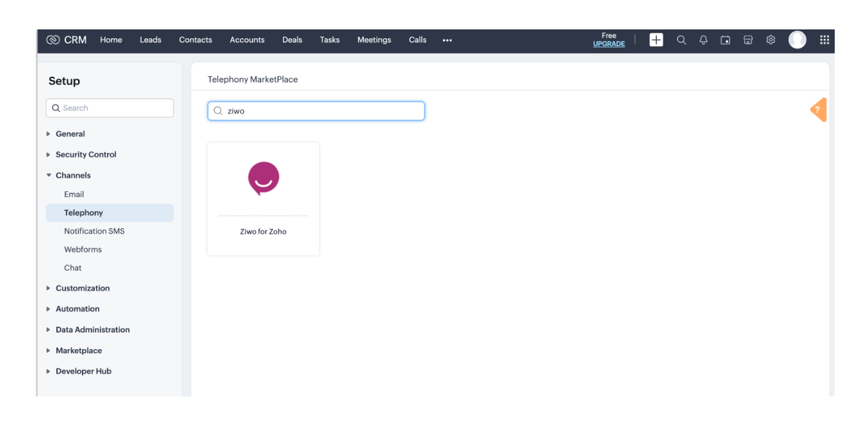The width and height of the screenshot is (868, 431).
Task: Open the Meetings module tab
Action: pos(374,40)
